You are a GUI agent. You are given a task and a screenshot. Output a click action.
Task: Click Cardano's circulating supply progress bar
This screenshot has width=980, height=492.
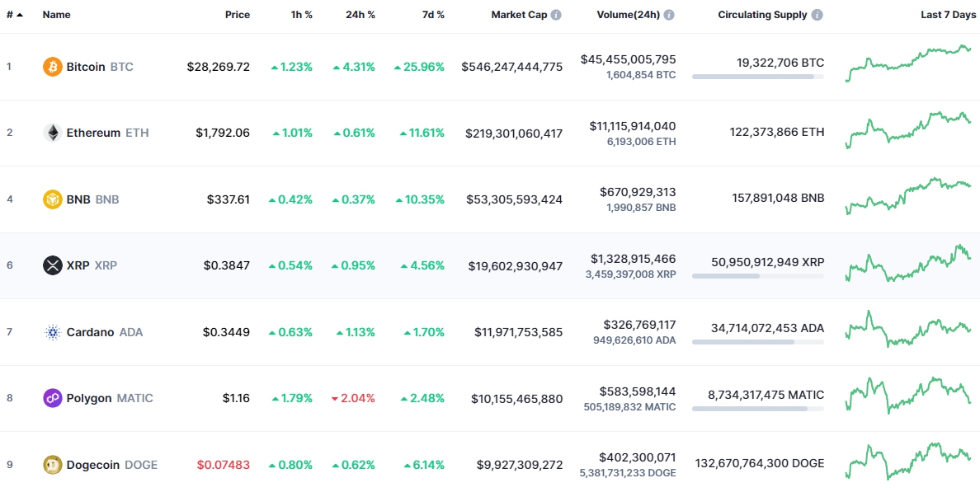pos(757,342)
